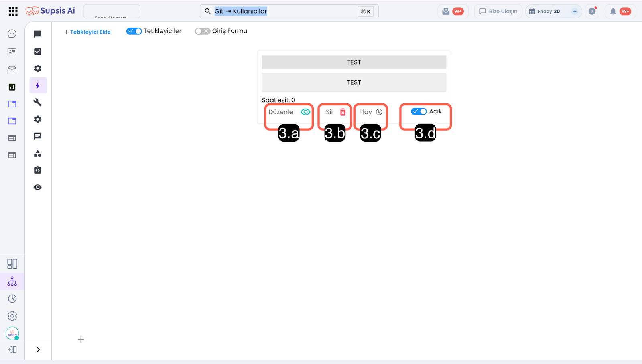Expand the sidebar with right chevron

click(x=38, y=350)
